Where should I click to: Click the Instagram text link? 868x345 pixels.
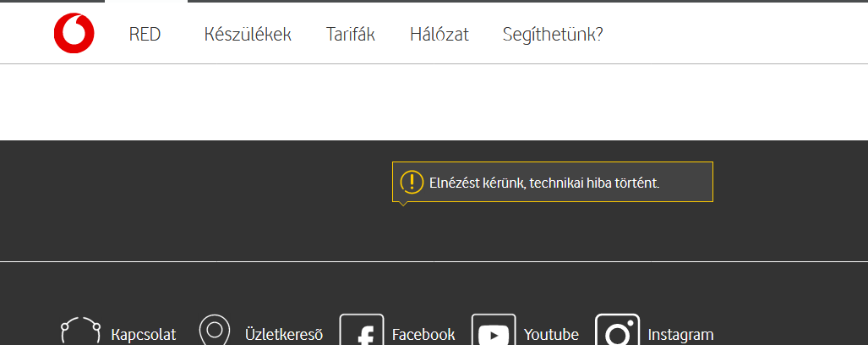tap(680, 335)
